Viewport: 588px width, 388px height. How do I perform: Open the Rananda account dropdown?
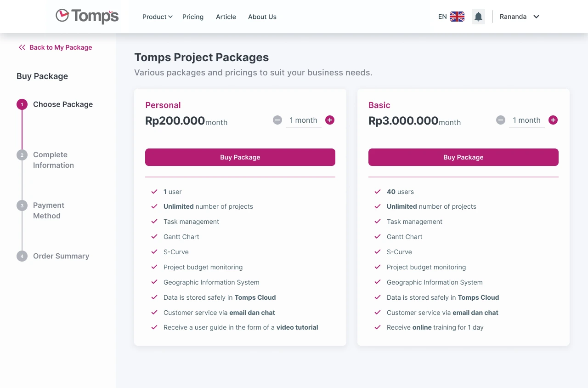(519, 17)
